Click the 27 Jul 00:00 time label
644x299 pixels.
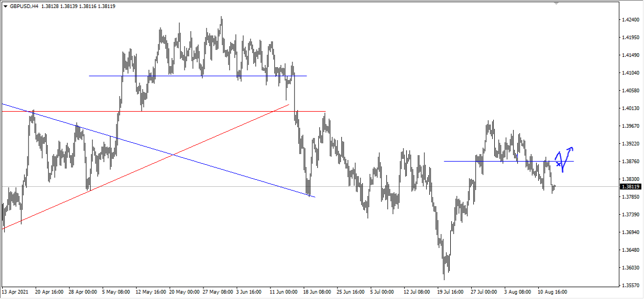pos(485,293)
